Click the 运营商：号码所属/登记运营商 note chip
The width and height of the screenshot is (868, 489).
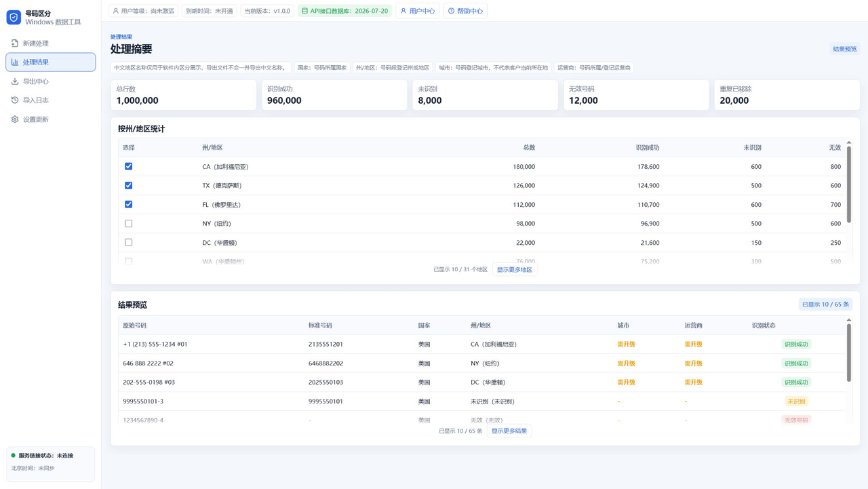594,68
